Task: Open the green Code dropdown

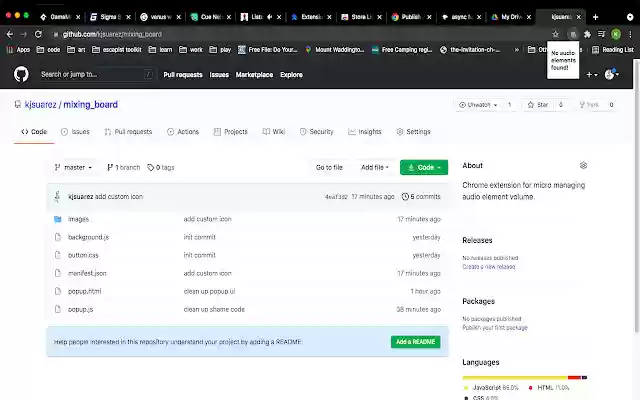Action: (x=423, y=167)
